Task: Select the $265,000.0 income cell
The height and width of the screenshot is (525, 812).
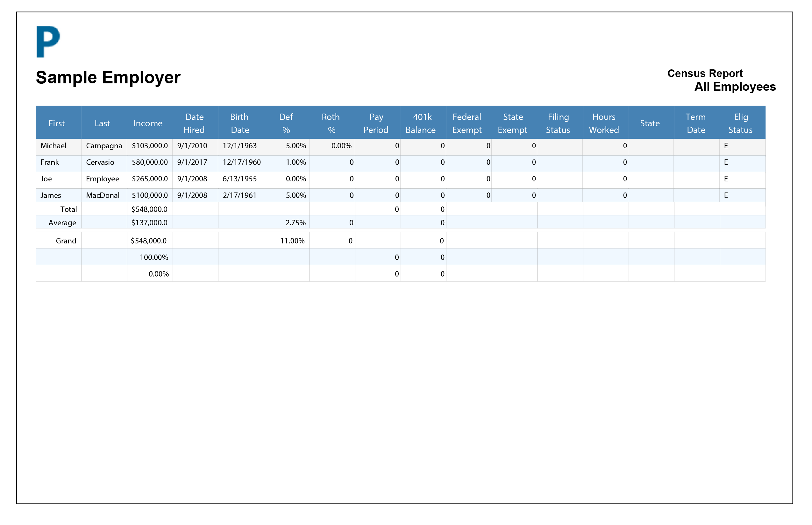Action: [149, 179]
